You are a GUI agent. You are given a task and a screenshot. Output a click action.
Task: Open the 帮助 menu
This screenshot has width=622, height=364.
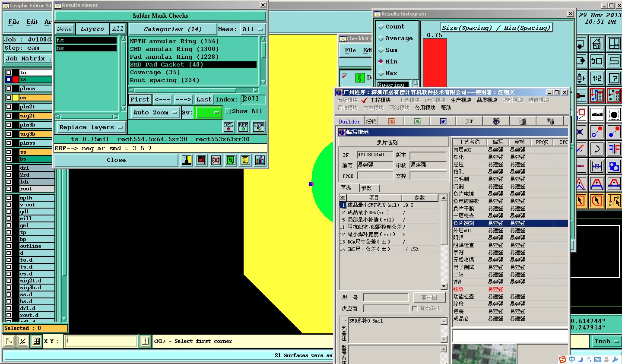(x=446, y=108)
